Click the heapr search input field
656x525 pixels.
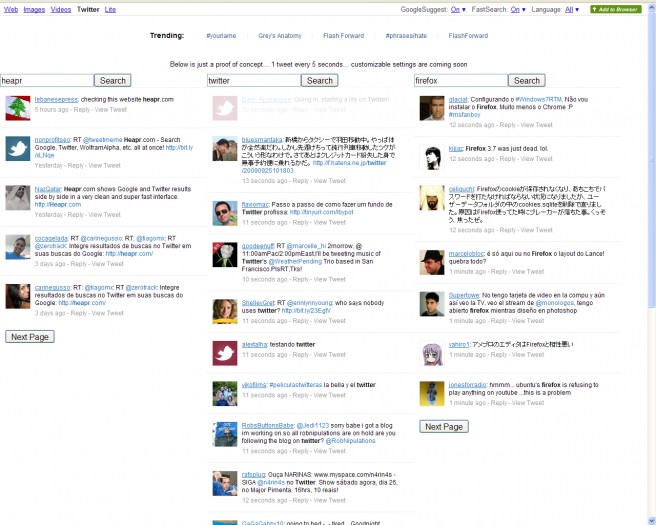coord(47,81)
